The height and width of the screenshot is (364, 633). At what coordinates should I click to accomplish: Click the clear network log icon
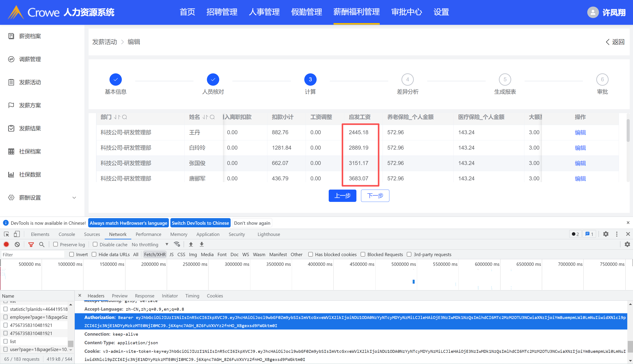coord(17,244)
